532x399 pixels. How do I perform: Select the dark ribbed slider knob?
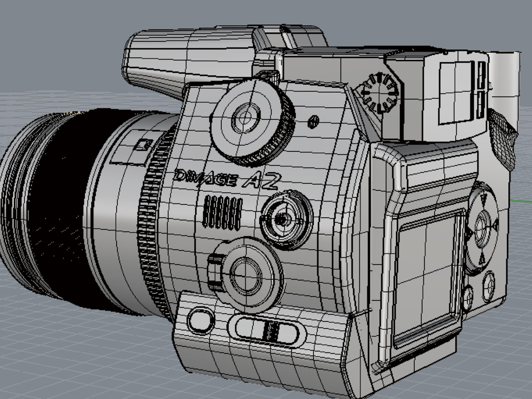pos(271,331)
